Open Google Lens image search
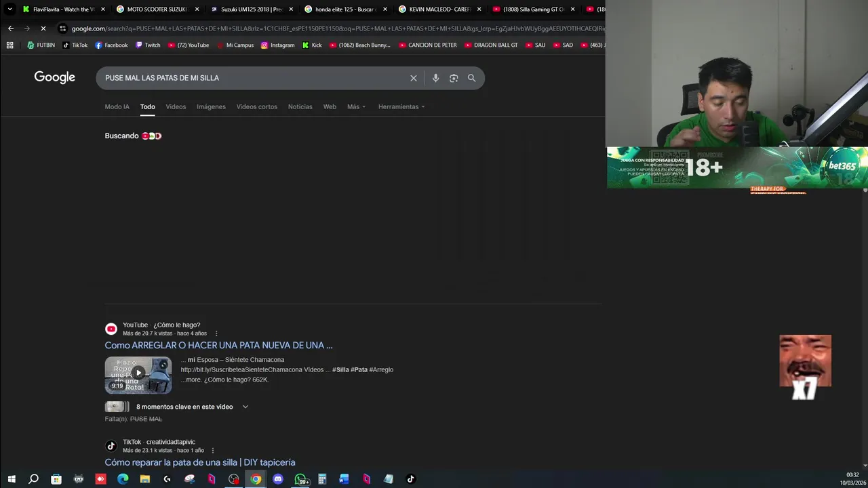The image size is (868, 488). tap(454, 78)
